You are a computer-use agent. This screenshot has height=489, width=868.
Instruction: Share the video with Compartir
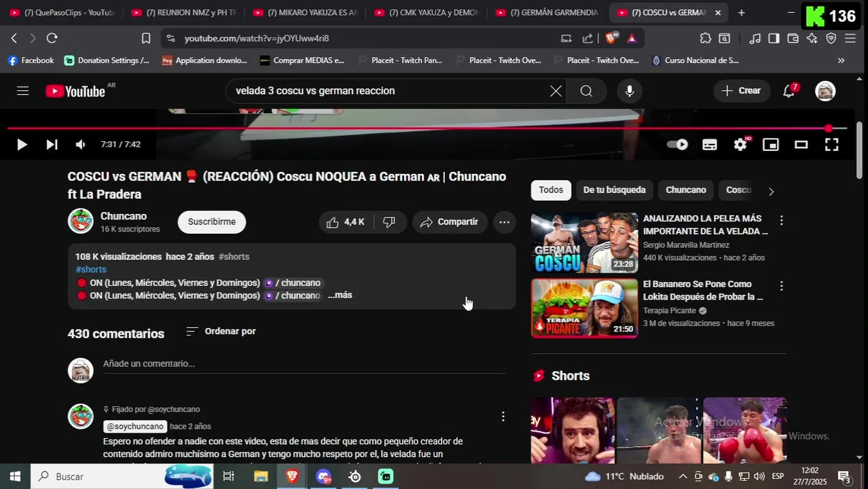click(x=450, y=222)
